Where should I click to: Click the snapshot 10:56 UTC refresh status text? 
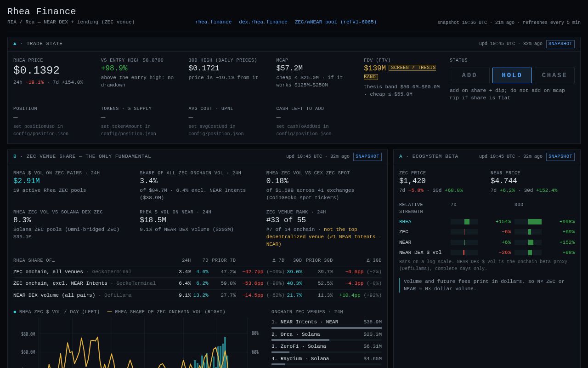(509, 23)
